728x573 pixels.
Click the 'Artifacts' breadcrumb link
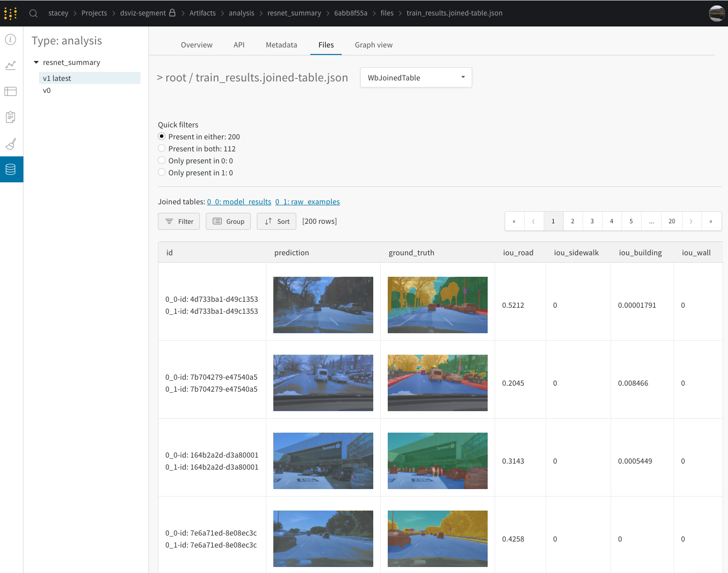click(202, 13)
